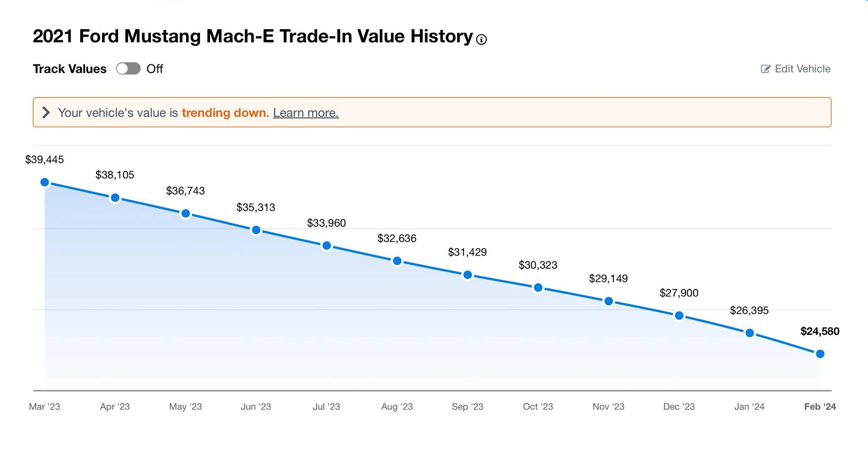Select the Jun '23 $35,313 data point
This screenshot has height=460, width=868.
tap(256, 230)
